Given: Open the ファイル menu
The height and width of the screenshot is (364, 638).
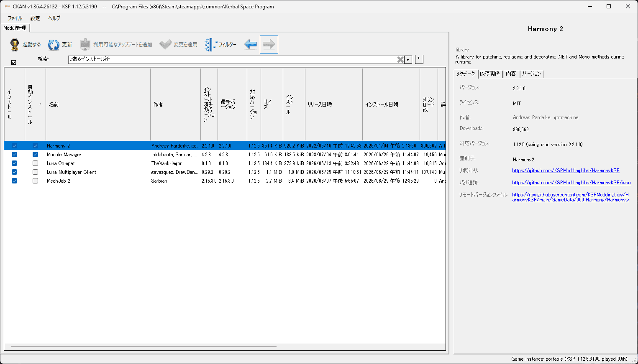Looking at the screenshot, I should point(15,18).
